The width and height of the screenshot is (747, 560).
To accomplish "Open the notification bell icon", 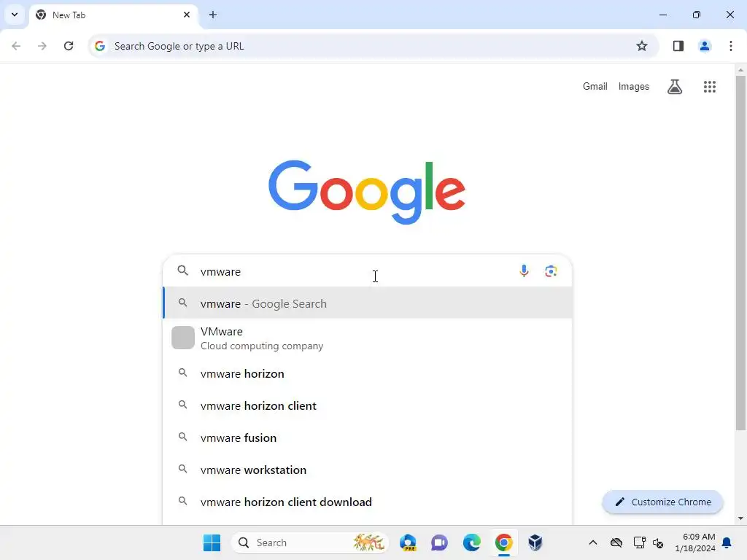I will click(x=727, y=542).
